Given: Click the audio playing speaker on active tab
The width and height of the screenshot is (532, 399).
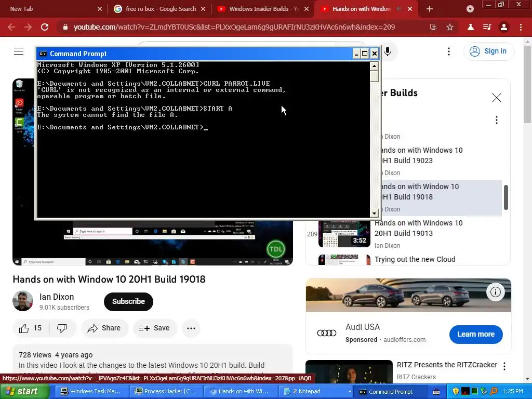Looking at the screenshot, I should pos(399,9).
